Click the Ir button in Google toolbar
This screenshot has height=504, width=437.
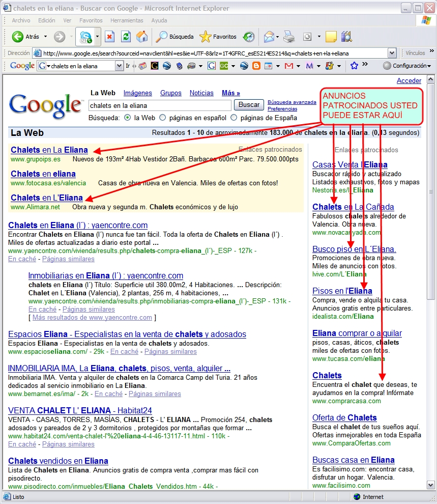[x=128, y=66]
